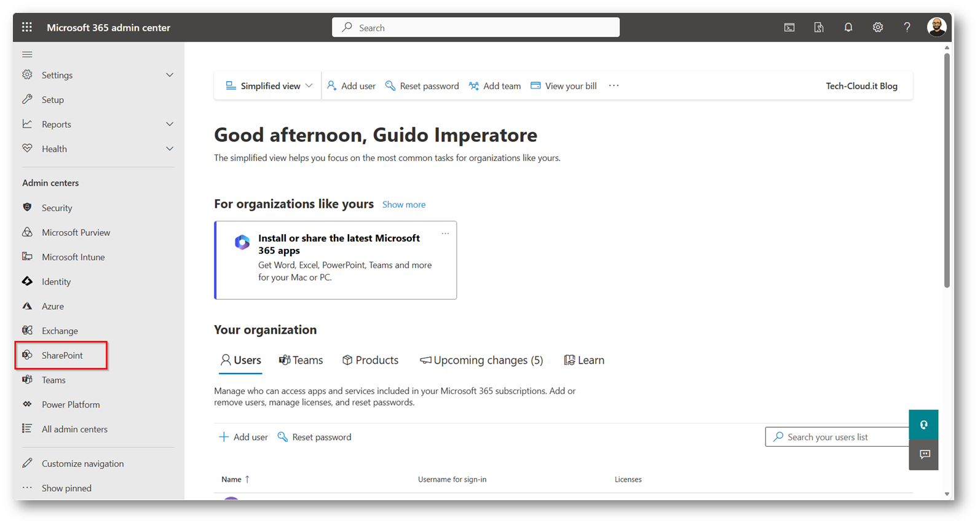Open the SharePoint admin center
This screenshot has height=526, width=980.
(x=62, y=355)
